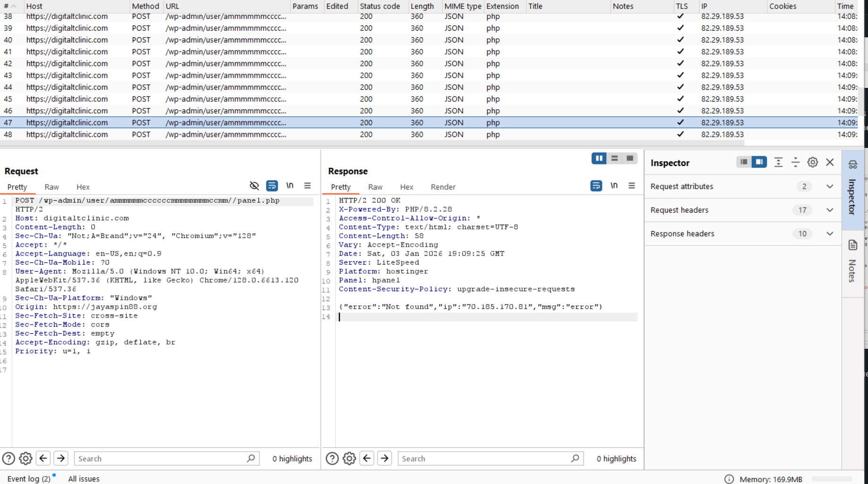
Task: Open the Event log
Action: [x=29, y=479]
